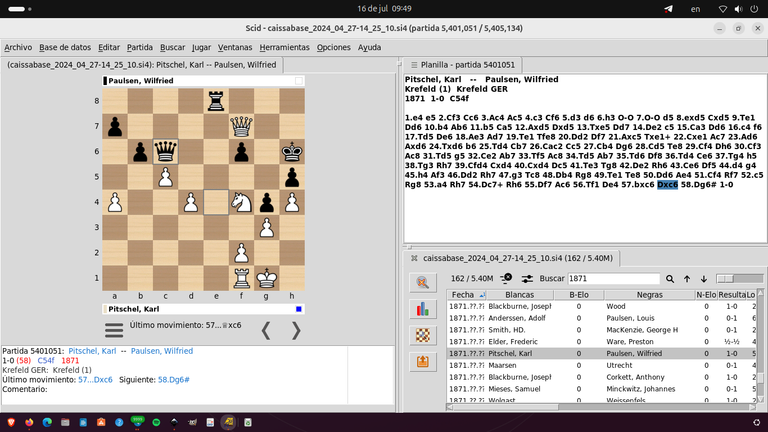This screenshot has height=432, width=768.
Task: Click the white knight on f4
Action: (241, 202)
